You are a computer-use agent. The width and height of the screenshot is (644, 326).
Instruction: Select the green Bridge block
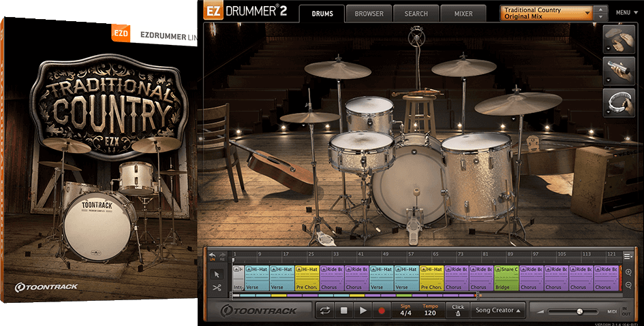[506, 278]
